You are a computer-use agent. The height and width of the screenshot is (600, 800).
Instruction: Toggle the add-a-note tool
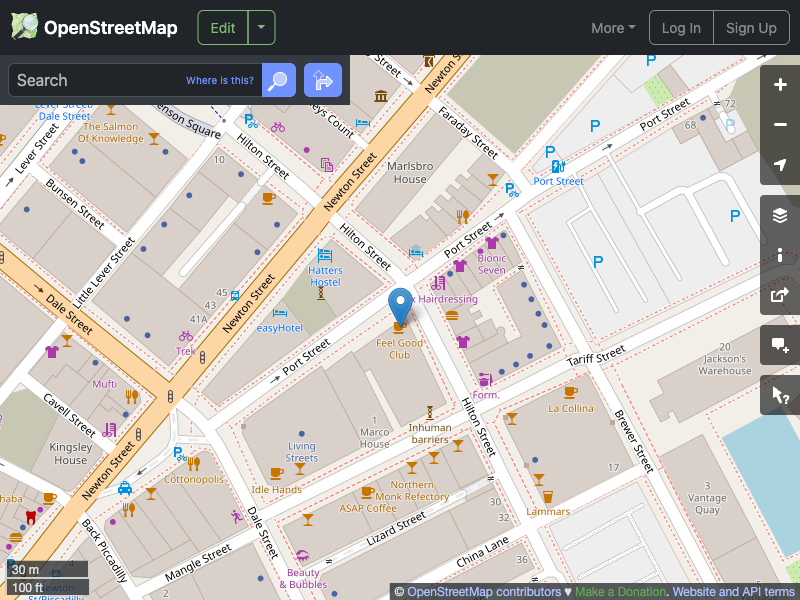780,345
